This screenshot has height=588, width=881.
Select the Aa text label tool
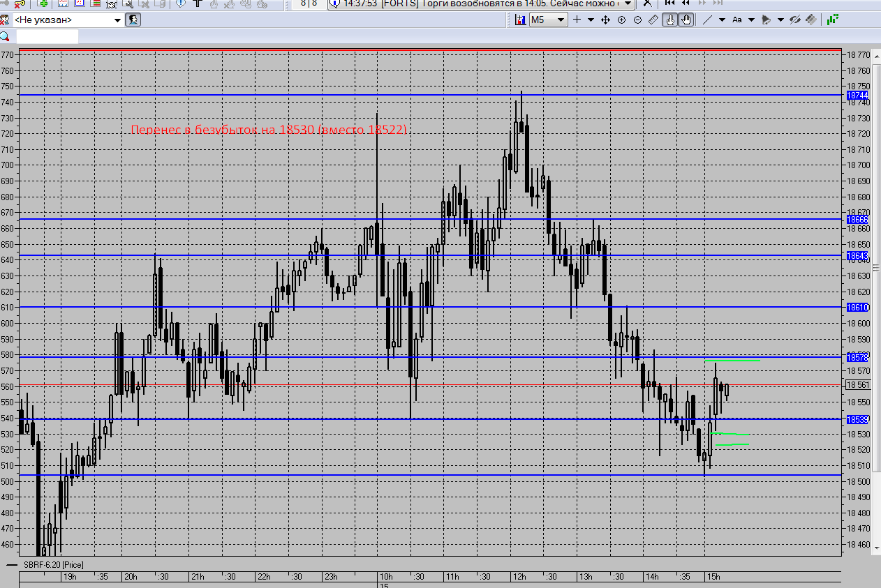(x=736, y=20)
